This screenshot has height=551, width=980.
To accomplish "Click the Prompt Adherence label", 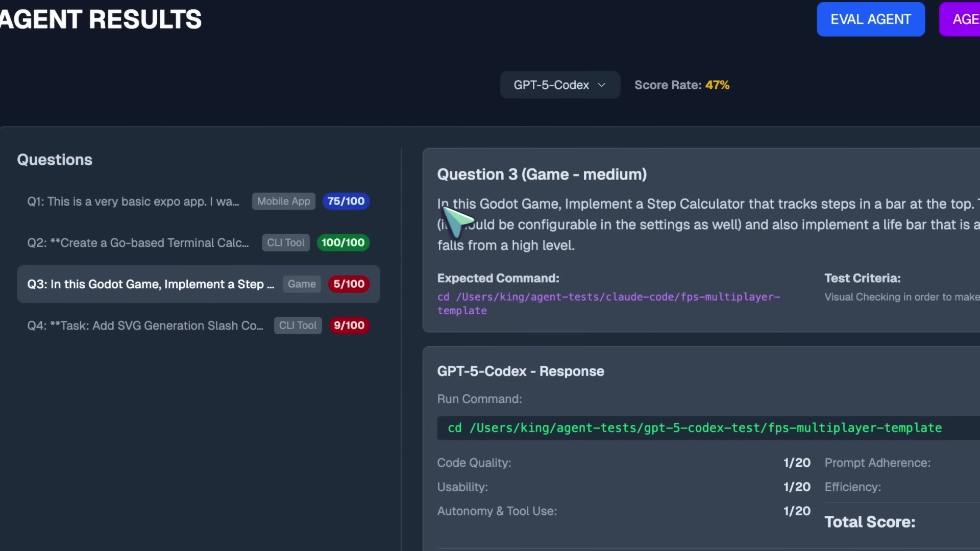I will [878, 463].
